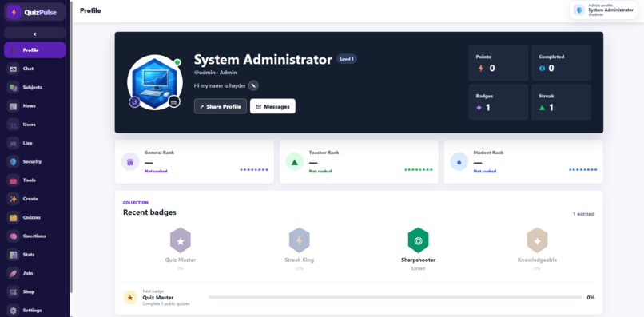The image size is (644, 317).
Task: Click the Points stat card
Action: 499,63
